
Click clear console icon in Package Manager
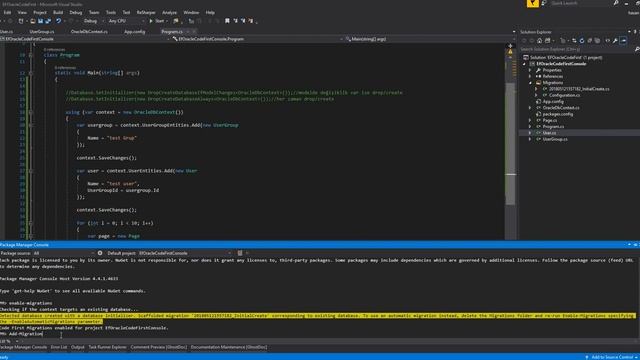(x=240, y=253)
